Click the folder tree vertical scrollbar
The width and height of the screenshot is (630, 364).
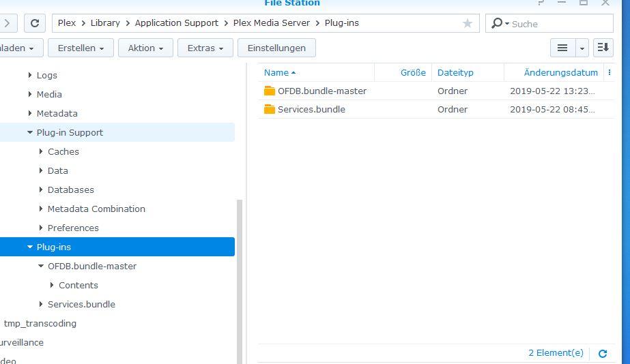240,282
